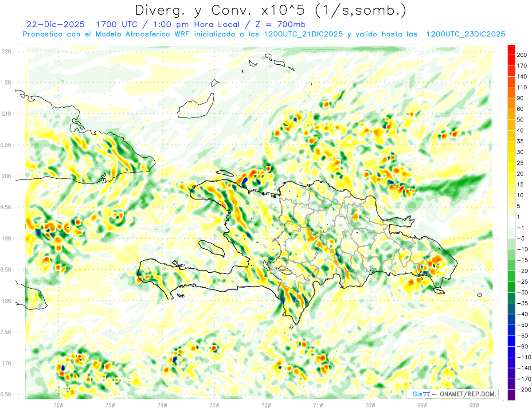
Task: Click the '1.5N' latitude label
Action: pos(6,82)
